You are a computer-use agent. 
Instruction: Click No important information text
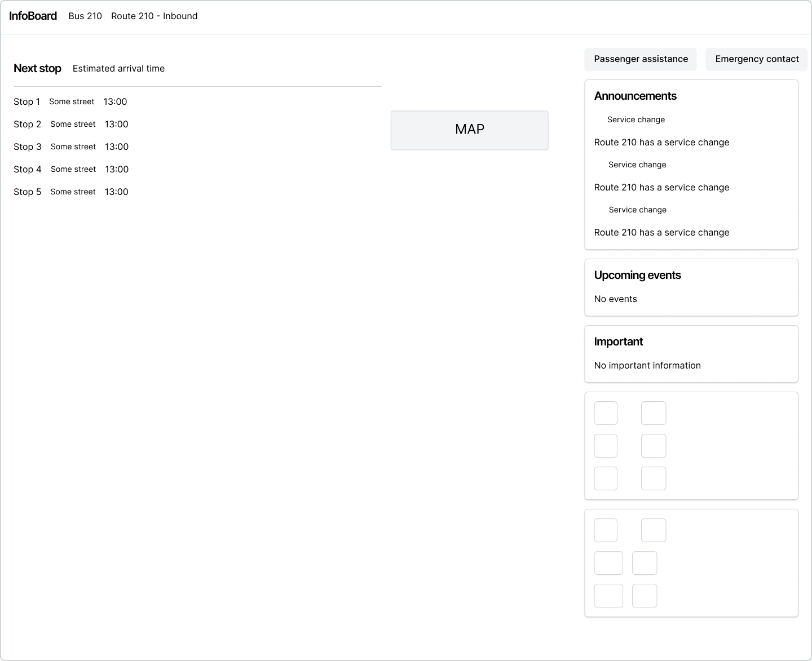(647, 365)
